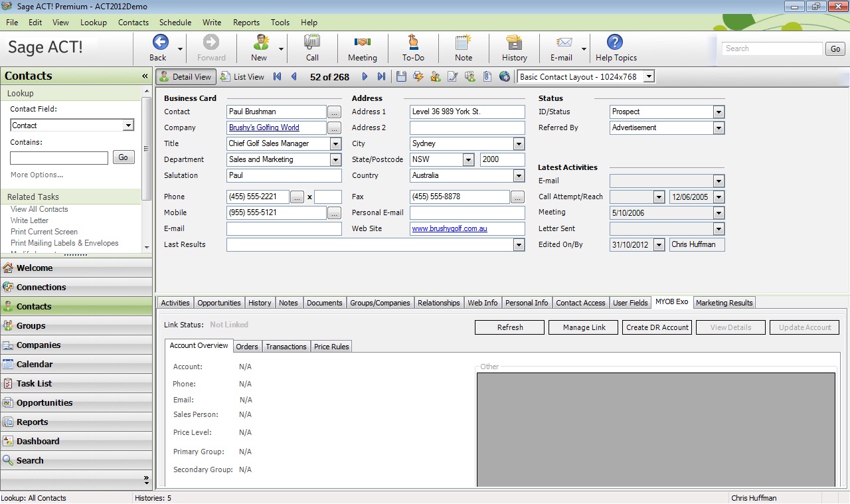850x504 pixels.
Task: Open Help Topics from the toolbar
Action: pos(616,42)
